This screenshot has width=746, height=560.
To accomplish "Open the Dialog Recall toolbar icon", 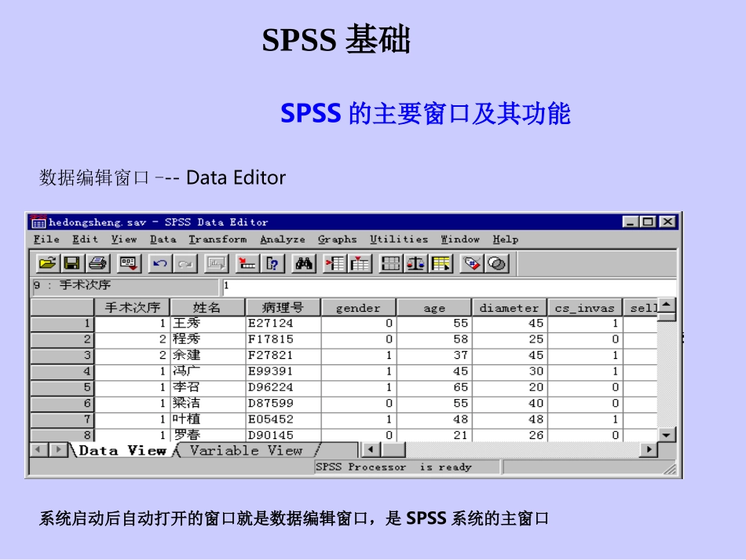I will [x=129, y=263].
